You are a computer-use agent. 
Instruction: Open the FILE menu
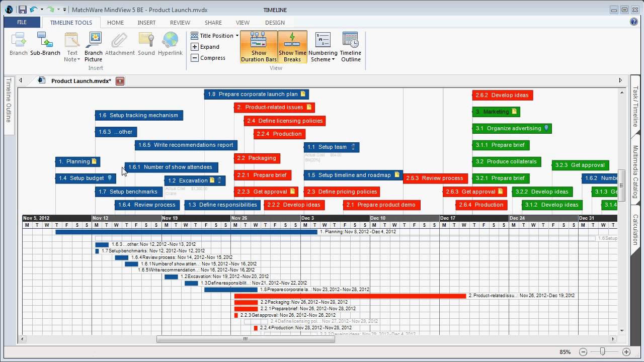coord(22,22)
